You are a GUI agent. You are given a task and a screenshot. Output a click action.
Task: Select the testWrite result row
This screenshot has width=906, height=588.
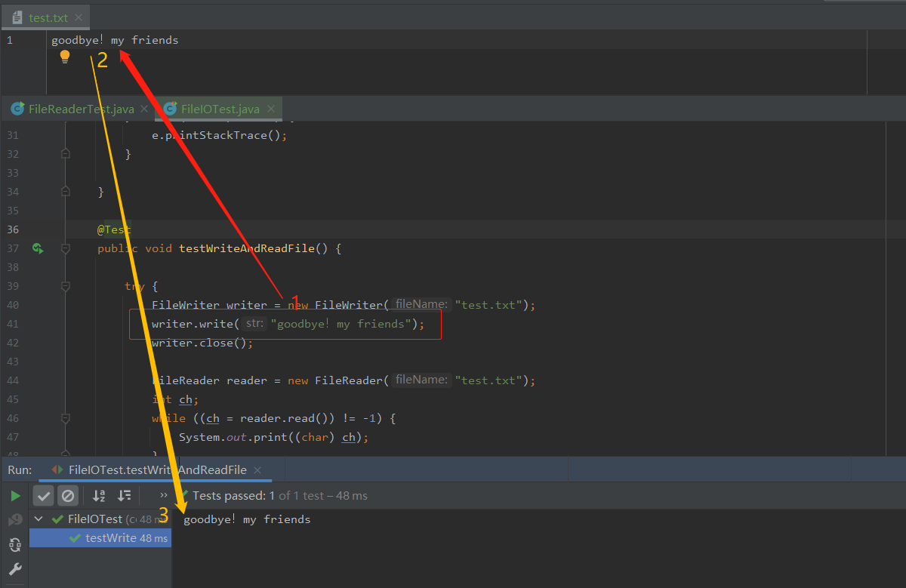point(100,538)
